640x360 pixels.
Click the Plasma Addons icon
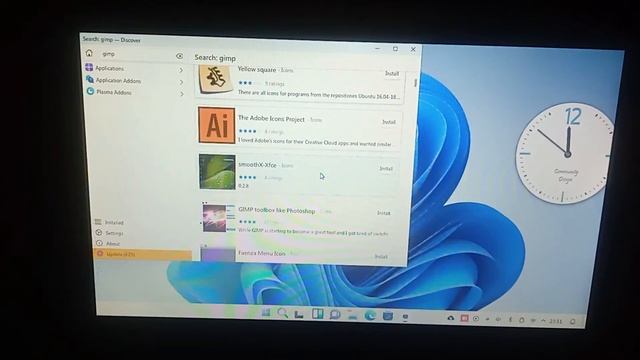tap(90, 91)
